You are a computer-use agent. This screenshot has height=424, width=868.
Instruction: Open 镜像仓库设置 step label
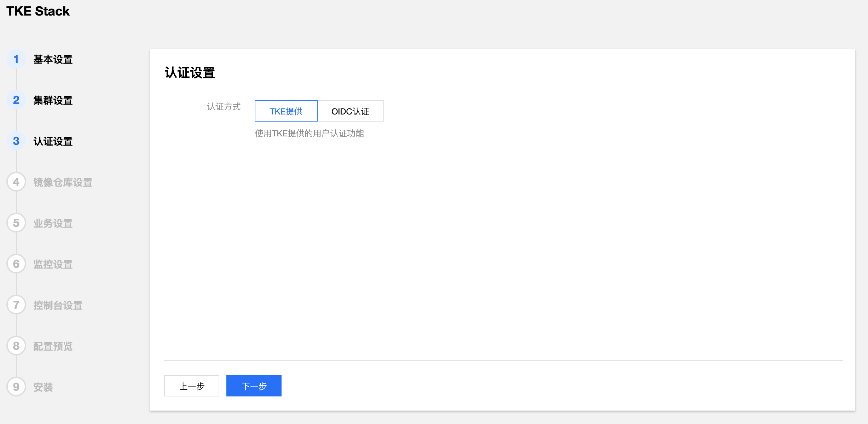(x=63, y=182)
